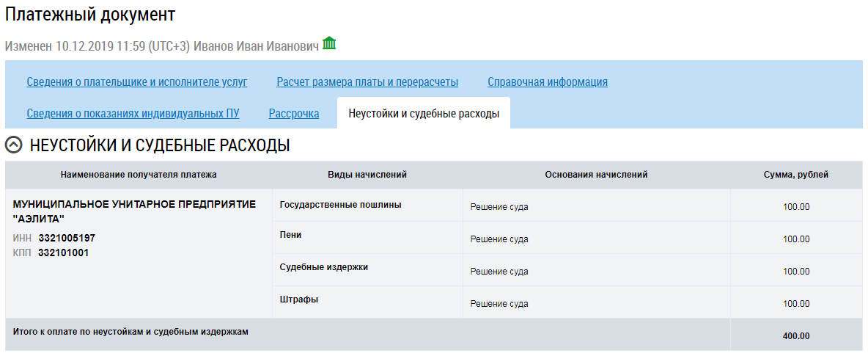Screen dimensions: 868x356
Task: Click the Виды начислений column header
Action: click(367, 175)
